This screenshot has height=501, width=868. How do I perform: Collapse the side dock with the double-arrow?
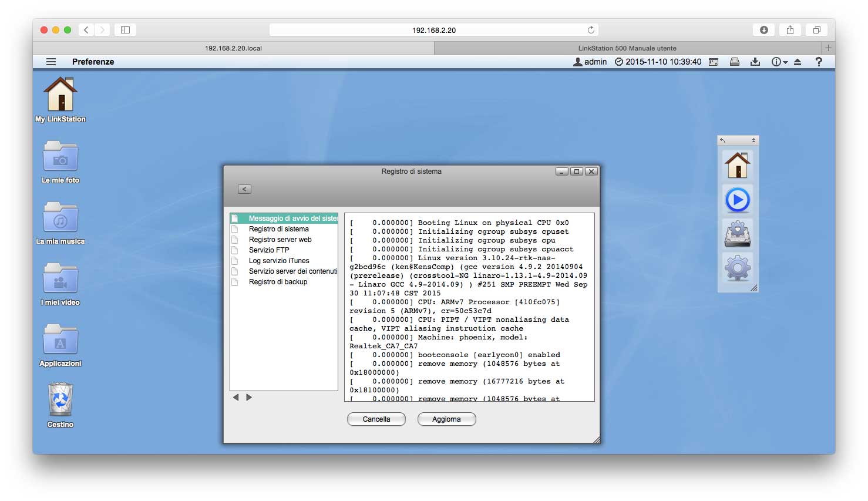(x=753, y=140)
